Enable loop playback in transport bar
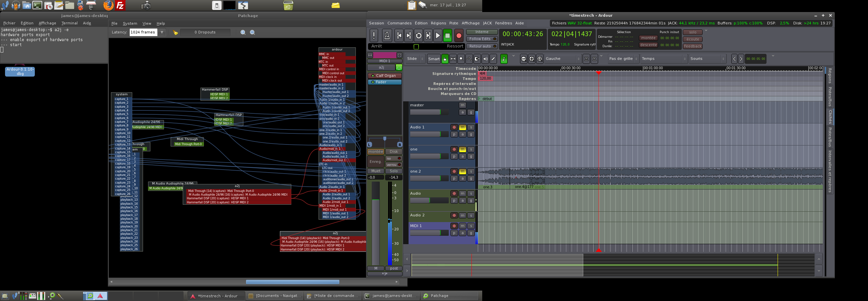Image resolution: width=868 pixels, height=301 pixels. 419,35
